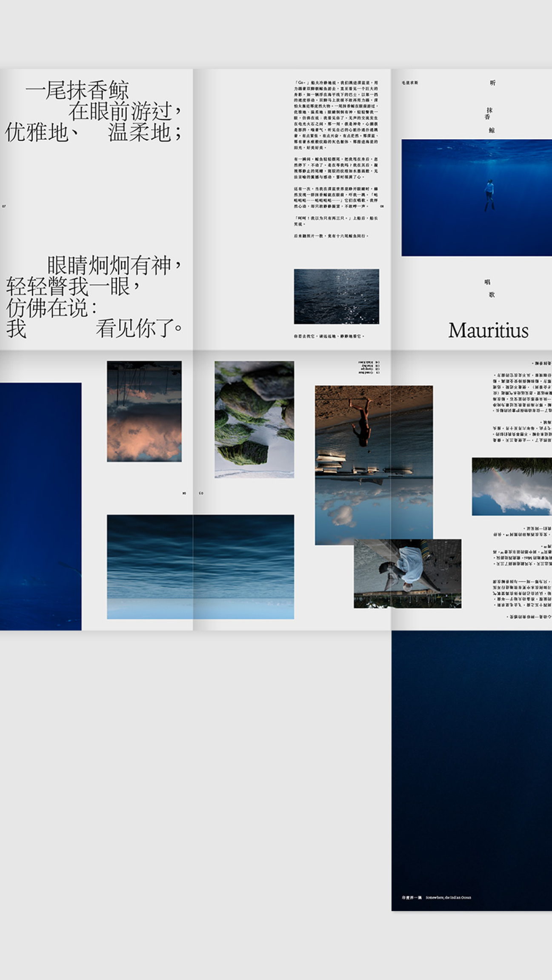Click the deep blue panel at left edge
The height and width of the screenshot is (980, 552).
[40, 506]
